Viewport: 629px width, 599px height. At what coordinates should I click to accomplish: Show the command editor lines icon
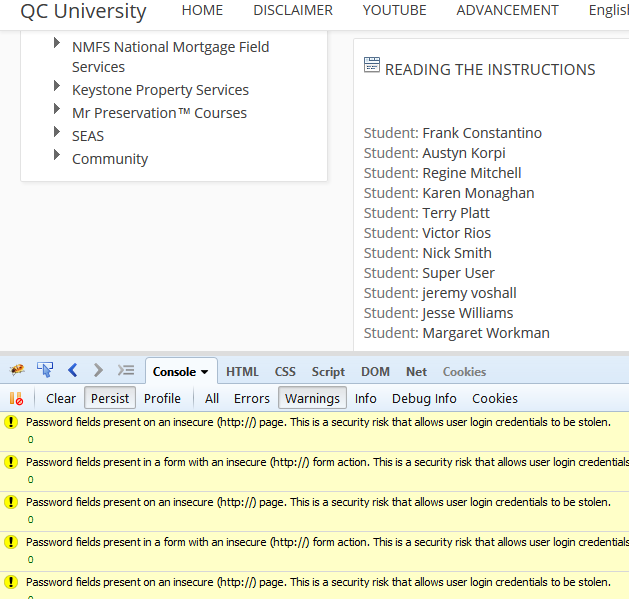(126, 370)
